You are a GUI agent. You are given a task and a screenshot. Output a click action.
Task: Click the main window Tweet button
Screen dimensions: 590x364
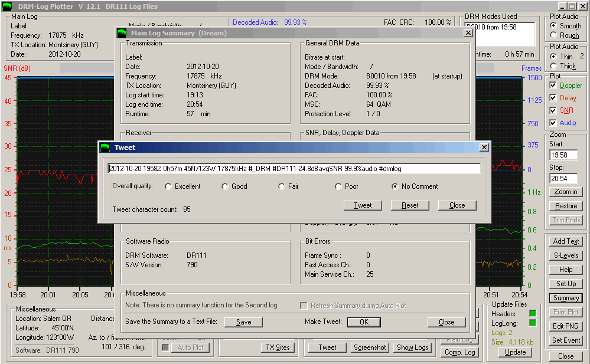coord(327,347)
